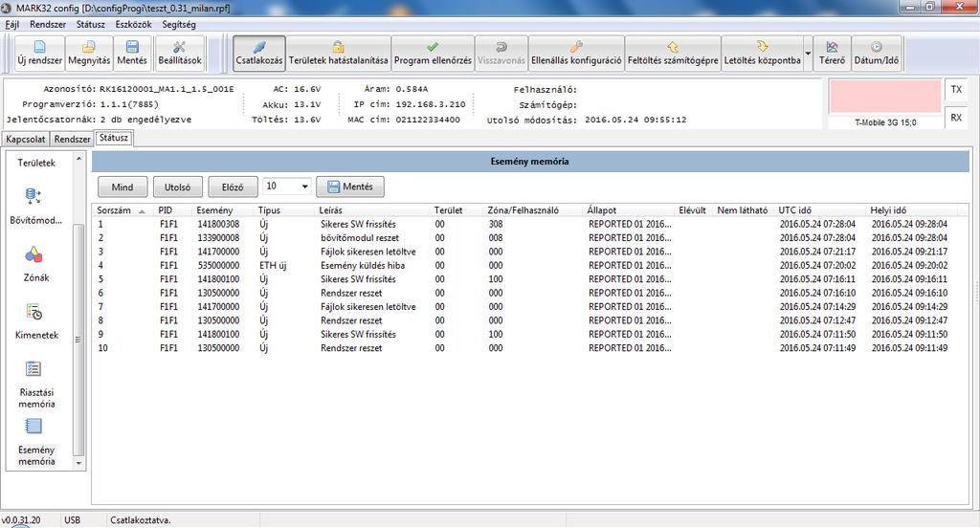This screenshot has width=980, height=528.
Task: Click T-Mobile 3G 15;0 label
Action: (885, 122)
